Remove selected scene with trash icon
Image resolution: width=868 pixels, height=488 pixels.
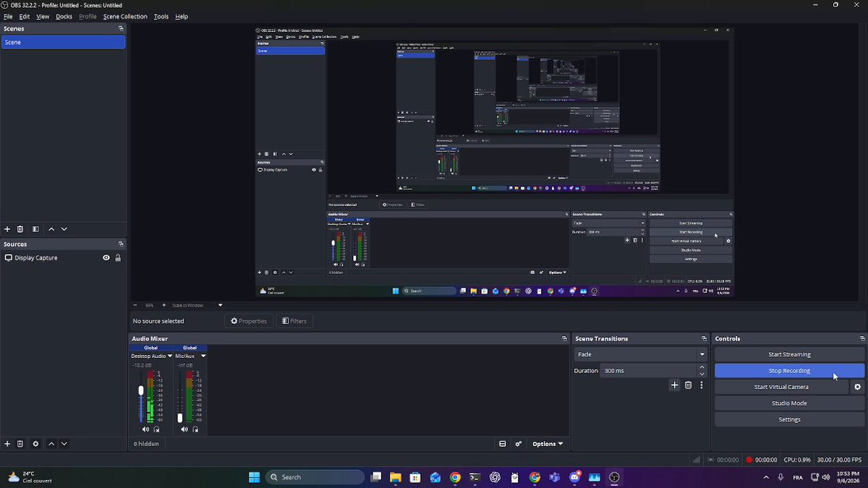pyautogui.click(x=20, y=229)
